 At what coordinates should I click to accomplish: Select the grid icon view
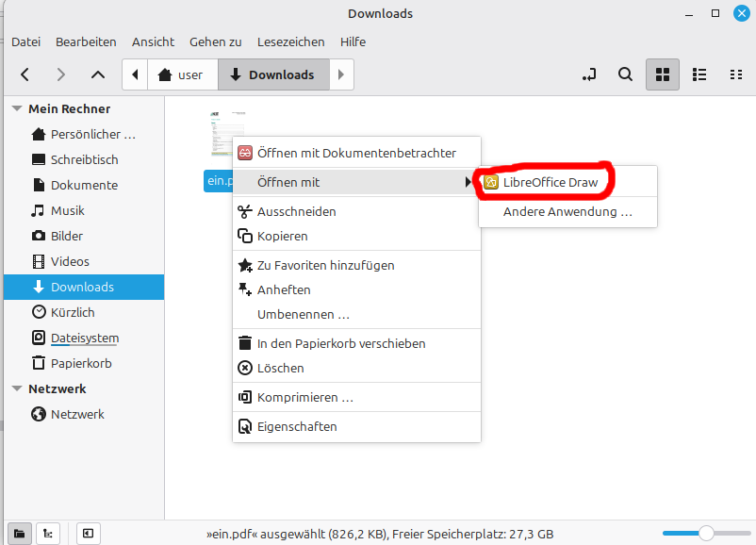coord(662,74)
